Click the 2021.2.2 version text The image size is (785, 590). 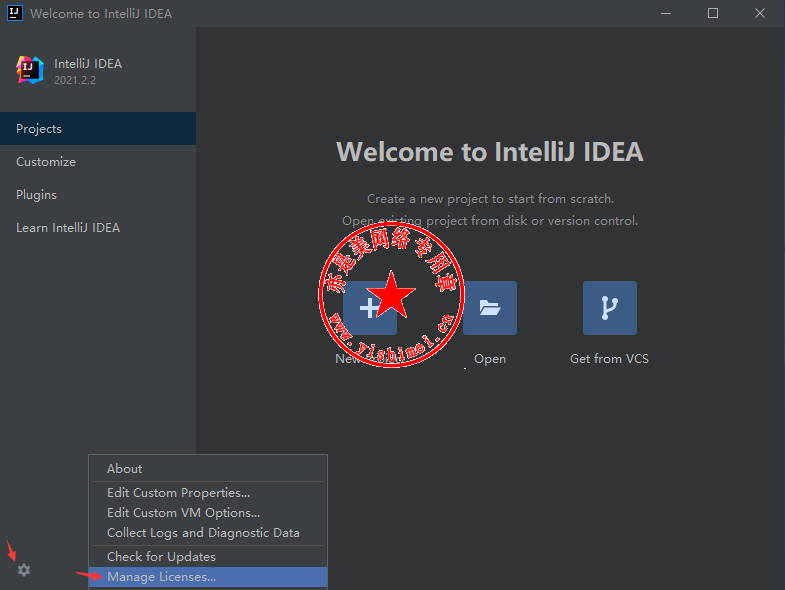click(75, 80)
